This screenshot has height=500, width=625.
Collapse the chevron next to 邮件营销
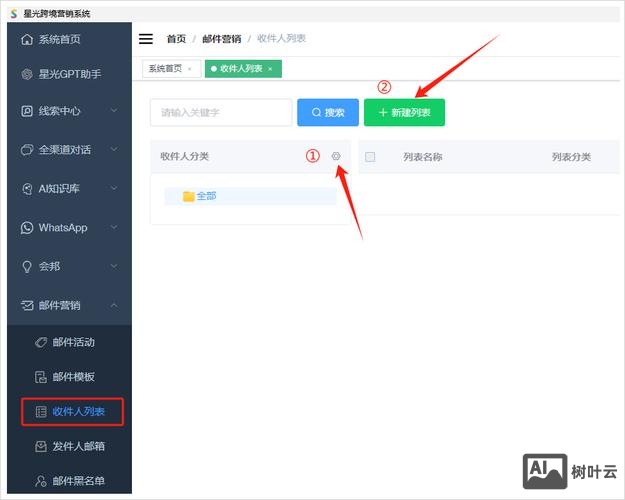tap(114, 305)
